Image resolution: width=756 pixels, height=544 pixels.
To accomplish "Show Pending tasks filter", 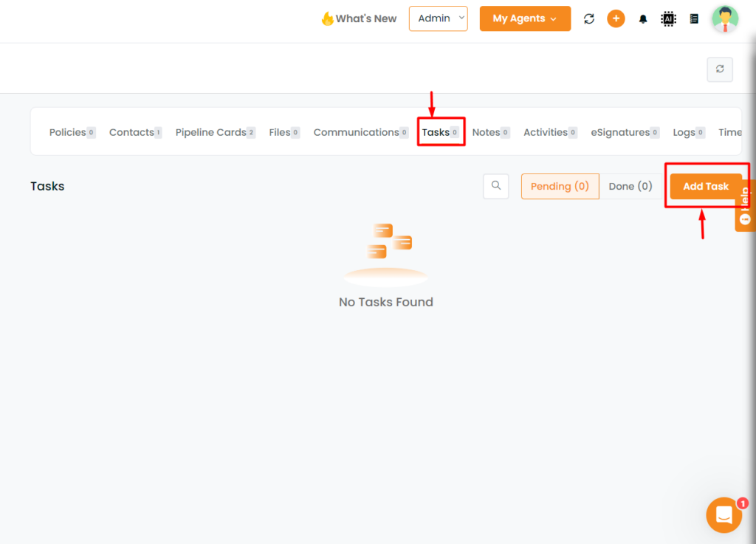I will point(560,187).
